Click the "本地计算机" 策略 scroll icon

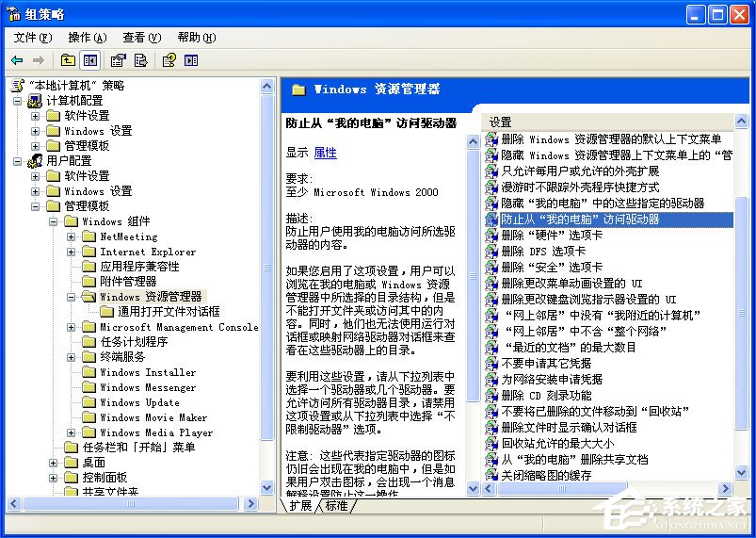tap(18, 86)
